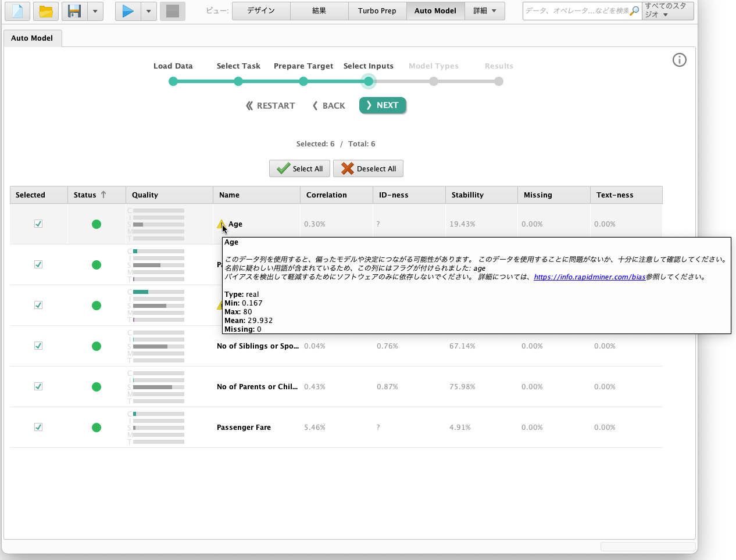Switch to the Turbo Prep view
Image resolution: width=736 pixels, height=560 pixels.
coord(377,11)
